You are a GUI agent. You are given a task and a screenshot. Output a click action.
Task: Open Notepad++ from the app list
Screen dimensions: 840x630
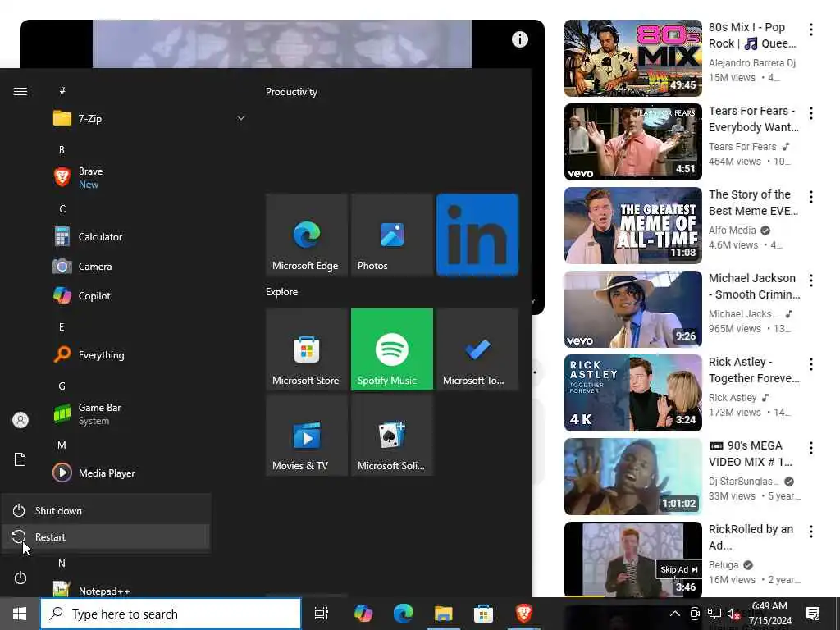point(104,591)
